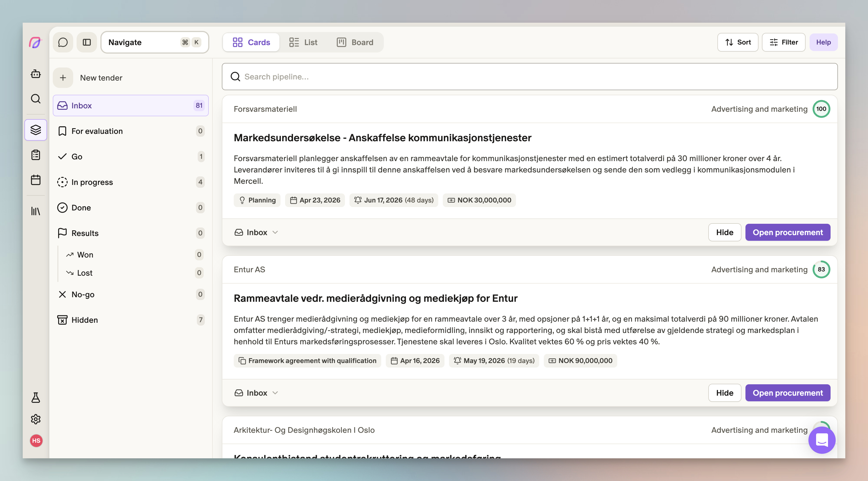Open the clipboard tasks icon
Viewport: 868px width, 481px height.
[x=36, y=155]
